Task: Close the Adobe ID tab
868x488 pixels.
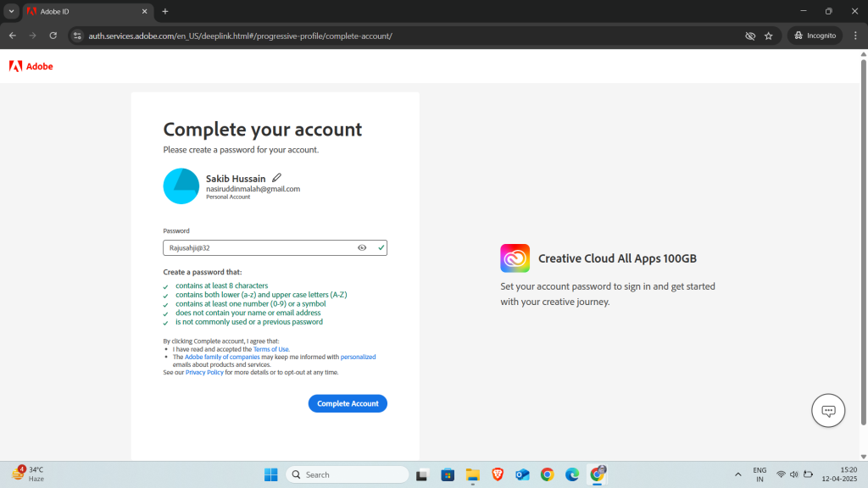Action: pos(144,12)
